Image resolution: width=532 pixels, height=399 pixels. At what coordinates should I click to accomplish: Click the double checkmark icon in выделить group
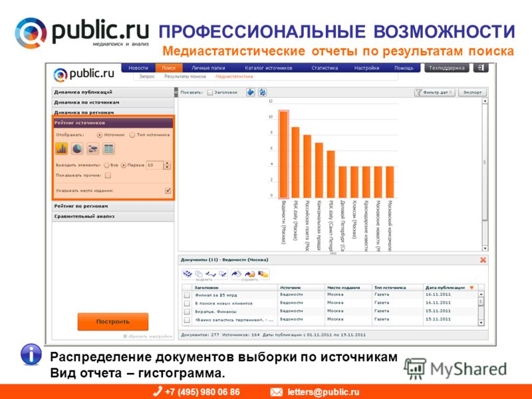tap(211, 274)
